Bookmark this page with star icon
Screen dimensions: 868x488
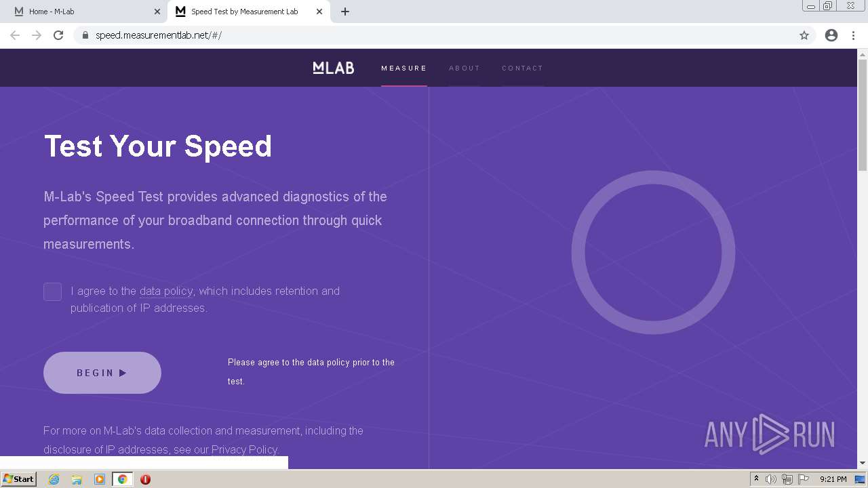click(x=804, y=35)
